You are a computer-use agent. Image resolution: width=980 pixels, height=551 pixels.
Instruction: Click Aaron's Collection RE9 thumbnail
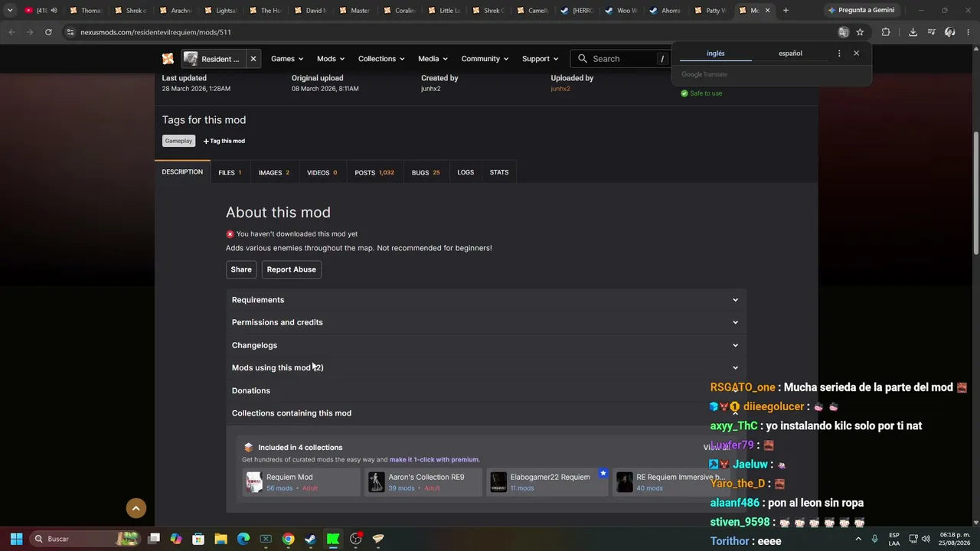(x=376, y=482)
